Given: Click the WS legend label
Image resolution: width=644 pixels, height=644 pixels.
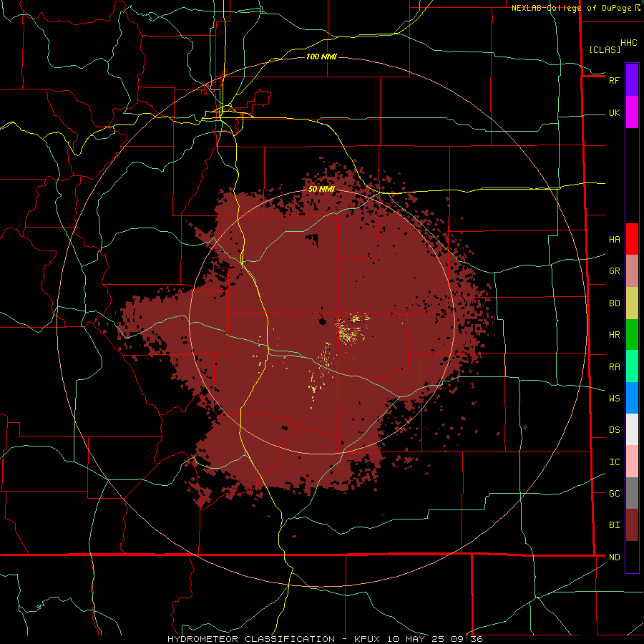Looking at the screenshot, I should (x=614, y=399).
